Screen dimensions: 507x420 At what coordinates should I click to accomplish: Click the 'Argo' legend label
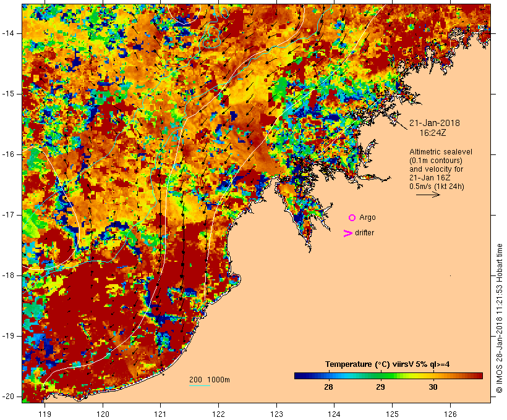pos(368,217)
